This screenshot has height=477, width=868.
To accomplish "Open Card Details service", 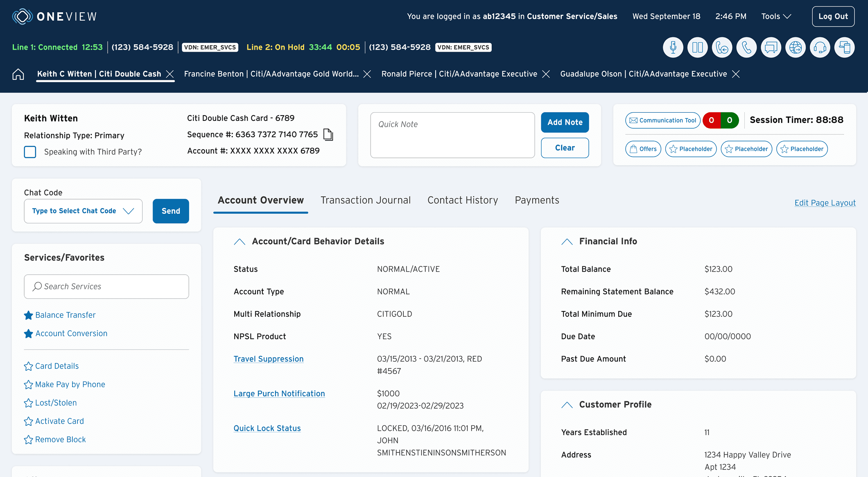I will click(57, 366).
